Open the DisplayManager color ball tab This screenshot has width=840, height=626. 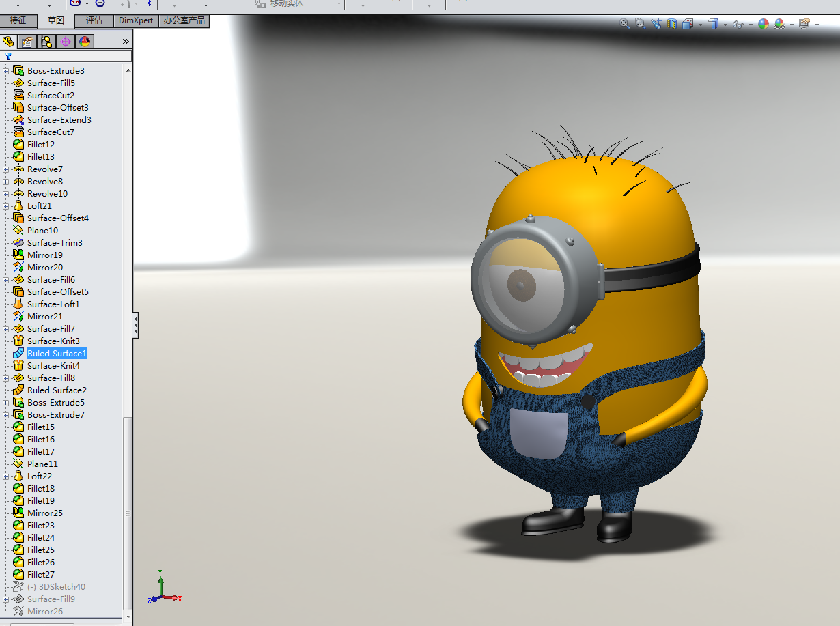pyautogui.click(x=85, y=42)
